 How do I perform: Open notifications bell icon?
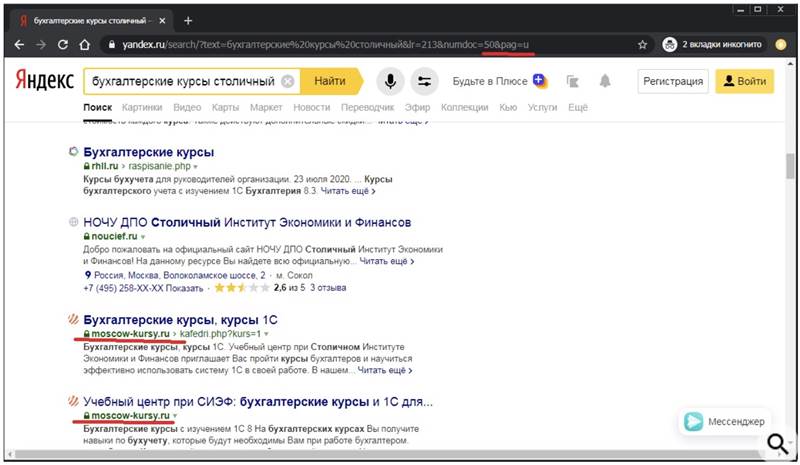[x=605, y=81]
